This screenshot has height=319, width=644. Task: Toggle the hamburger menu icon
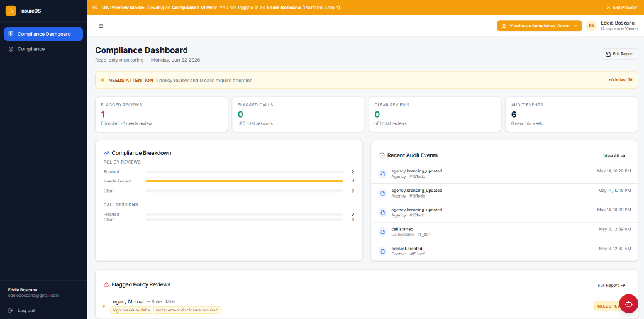pyautogui.click(x=101, y=26)
